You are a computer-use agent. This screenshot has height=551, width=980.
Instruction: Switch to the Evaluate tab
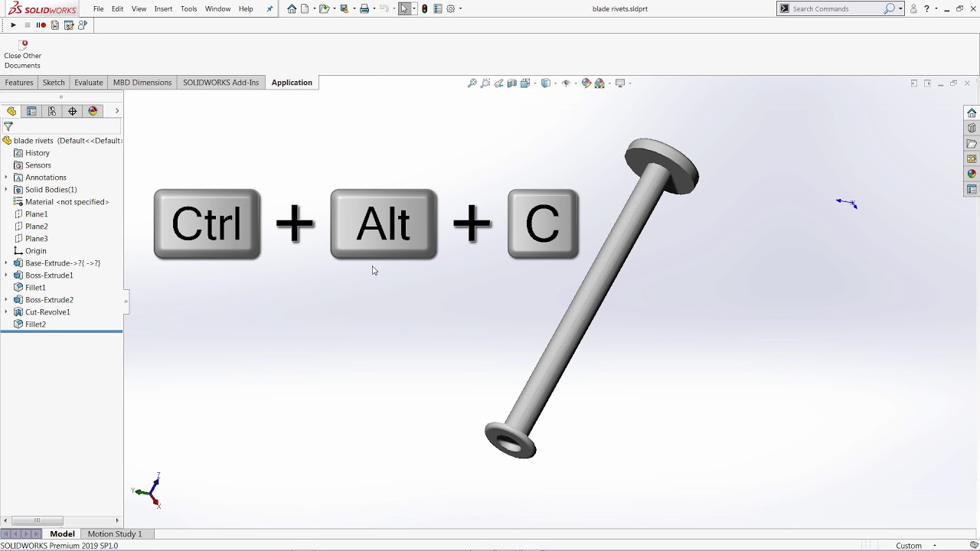pos(88,83)
